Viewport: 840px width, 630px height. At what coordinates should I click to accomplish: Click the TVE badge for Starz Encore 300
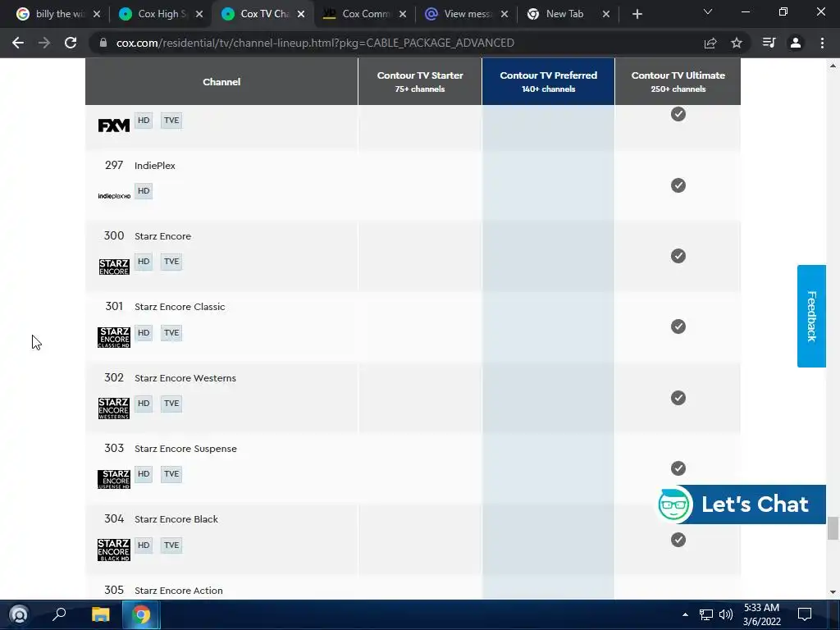click(x=171, y=262)
